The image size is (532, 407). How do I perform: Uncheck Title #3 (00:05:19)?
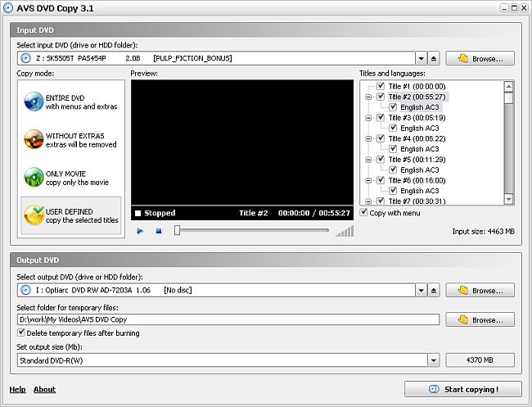click(x=381, y=118)
